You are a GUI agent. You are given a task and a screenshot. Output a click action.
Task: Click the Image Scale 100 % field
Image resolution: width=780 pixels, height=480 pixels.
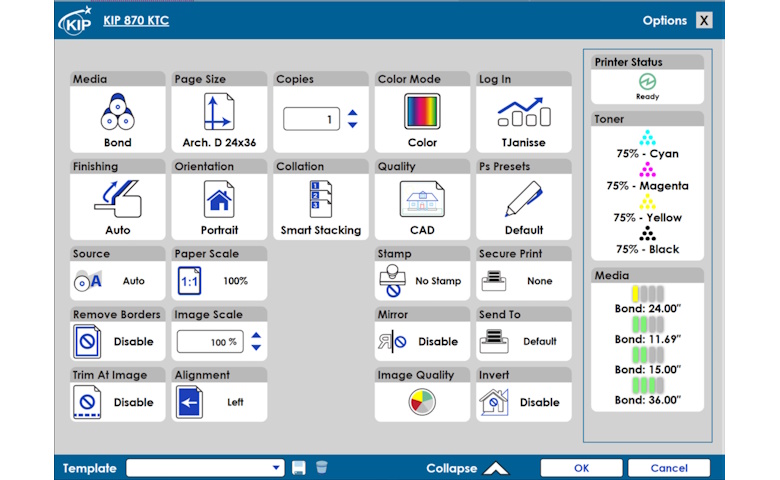pos(210,342)
